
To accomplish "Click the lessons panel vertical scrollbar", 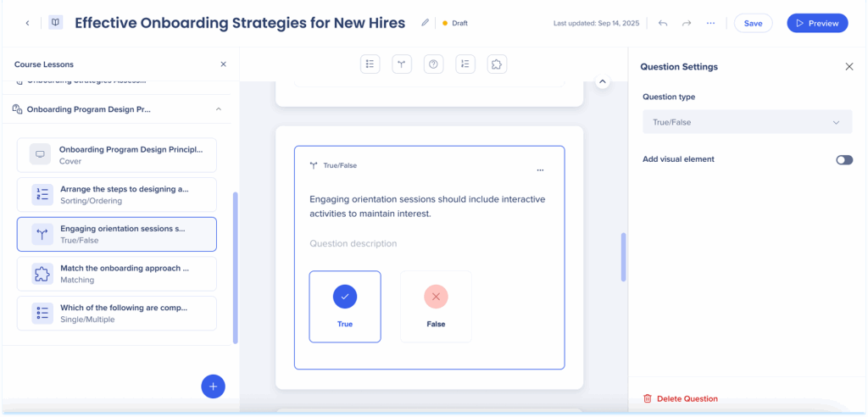I will pyautogui.click(x=235, y=267).
